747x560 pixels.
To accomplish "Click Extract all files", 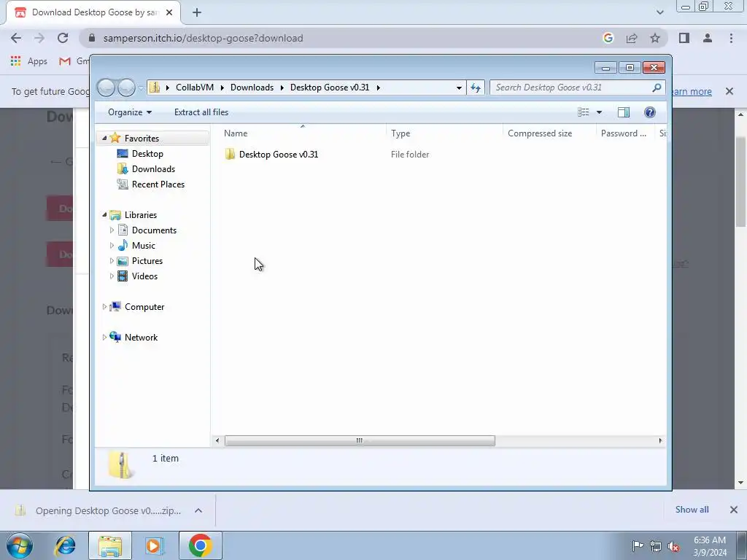I will (x=201, y=112).
